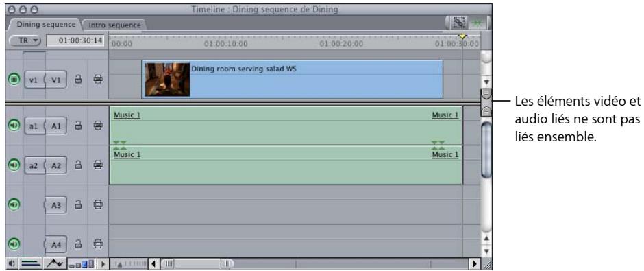644x271 pixels.
Task: Open the TR pop-up menu
Action: (x=26, y=40)
